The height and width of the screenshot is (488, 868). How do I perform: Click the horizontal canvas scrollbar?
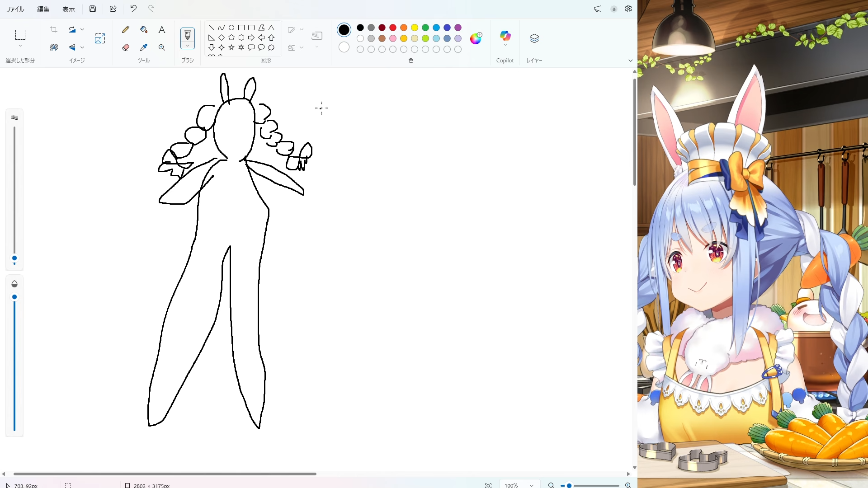(165, 474)
